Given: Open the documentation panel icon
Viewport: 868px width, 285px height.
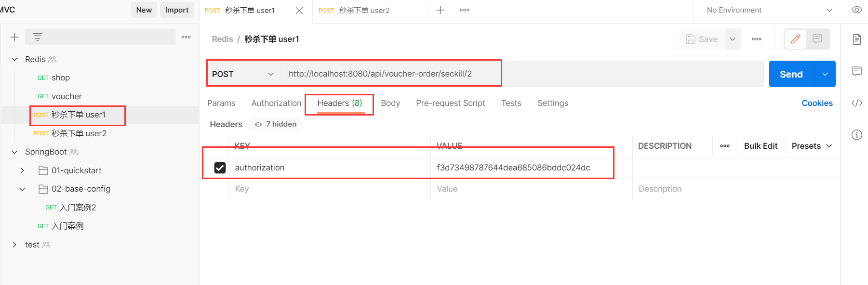Looking at the screenshot, I should 857,39.
